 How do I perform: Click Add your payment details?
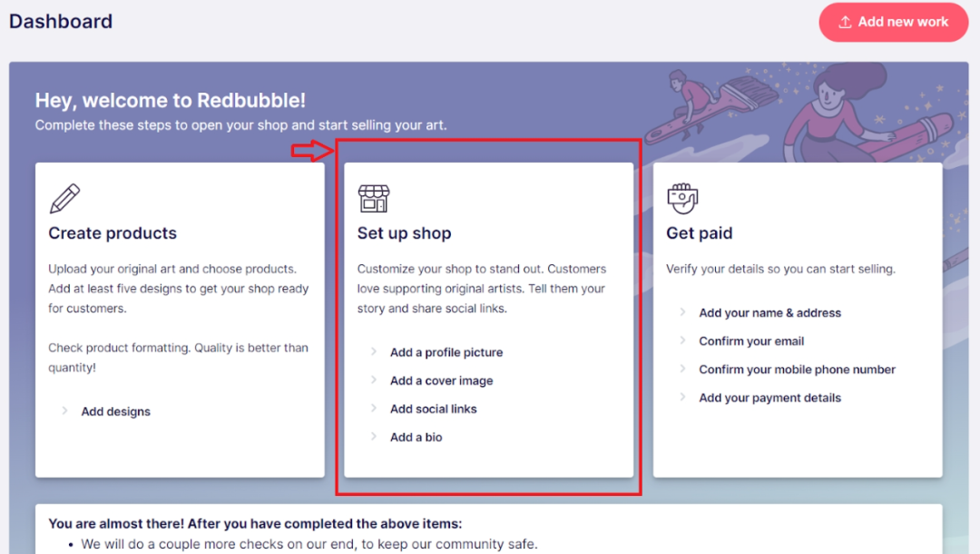[x=769, y=398]
